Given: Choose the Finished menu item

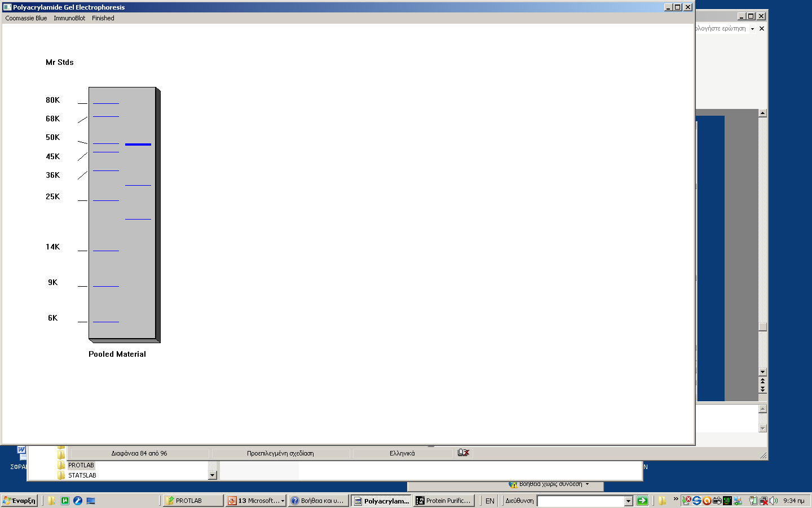Looking at the screenshot, I should (x=103, y=18).
